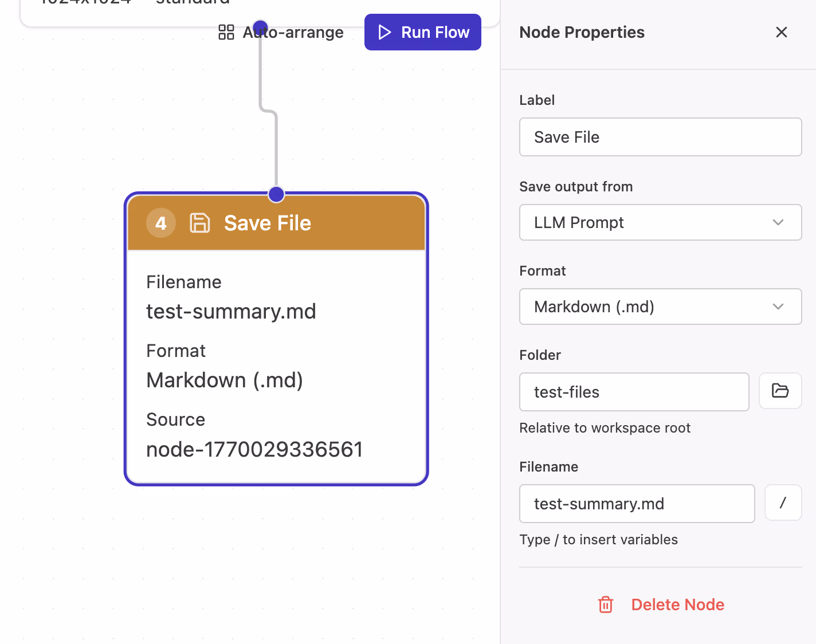The height and width of the screenshot is (644, 816).
Task: Close the Node Properties panel
Action: pyautogui.click(x=781, y=32)
